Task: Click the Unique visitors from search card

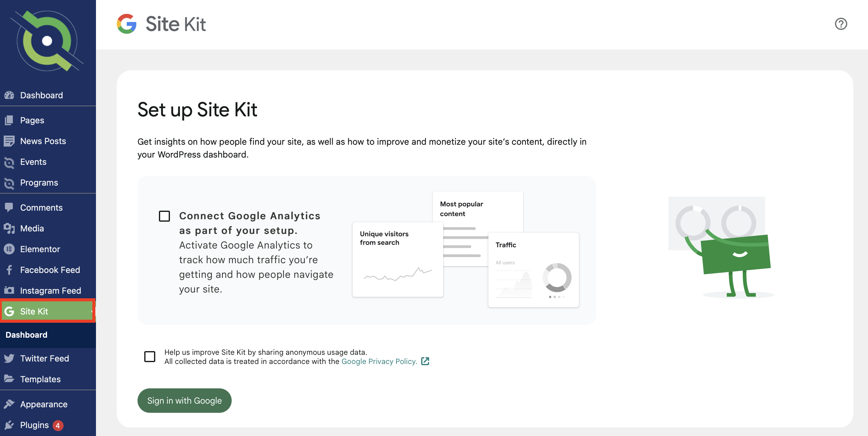Action: [x=398, y=259]
